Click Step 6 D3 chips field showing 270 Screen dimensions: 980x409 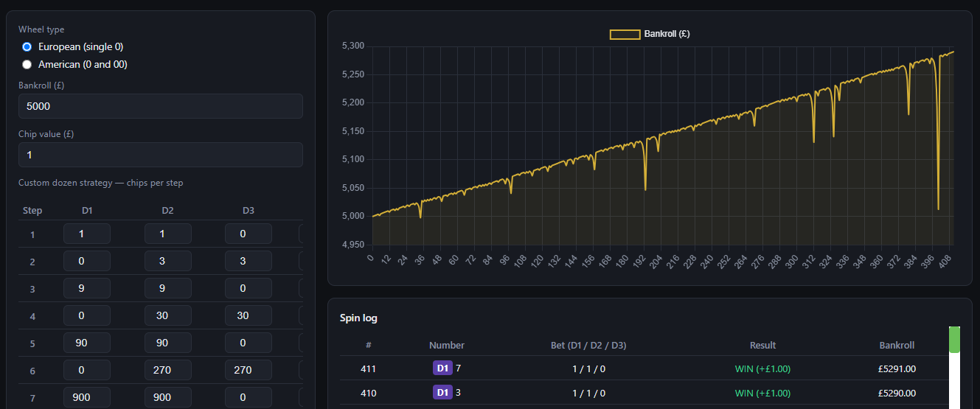pyautogui.click(x=249, y=370)
